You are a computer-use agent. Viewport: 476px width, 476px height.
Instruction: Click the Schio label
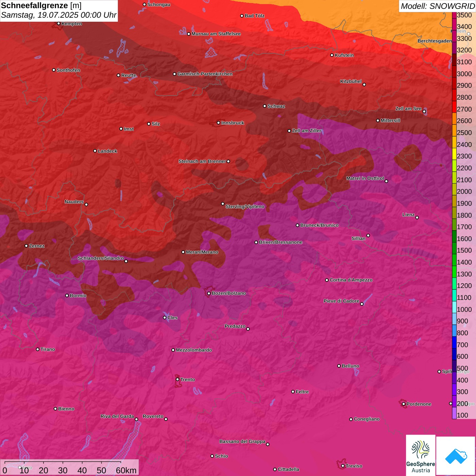click(x=221, y=456)
